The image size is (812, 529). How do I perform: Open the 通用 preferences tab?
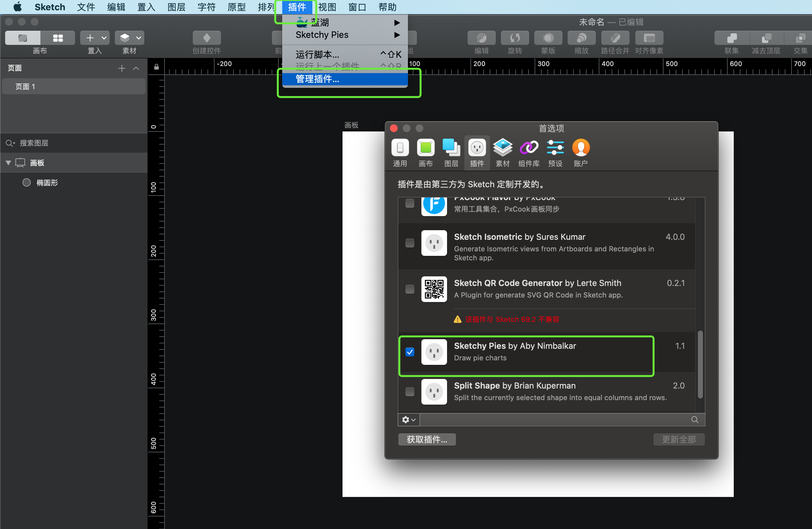400,153
